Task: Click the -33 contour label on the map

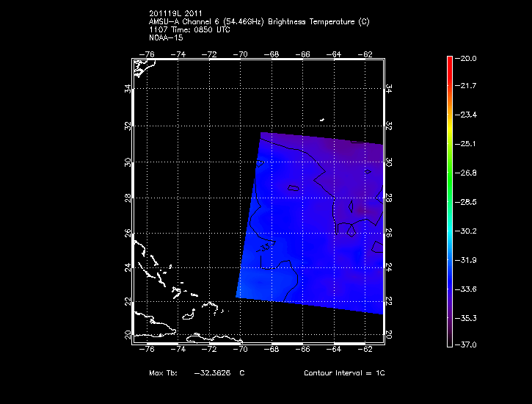Action: tap(263, 248)
